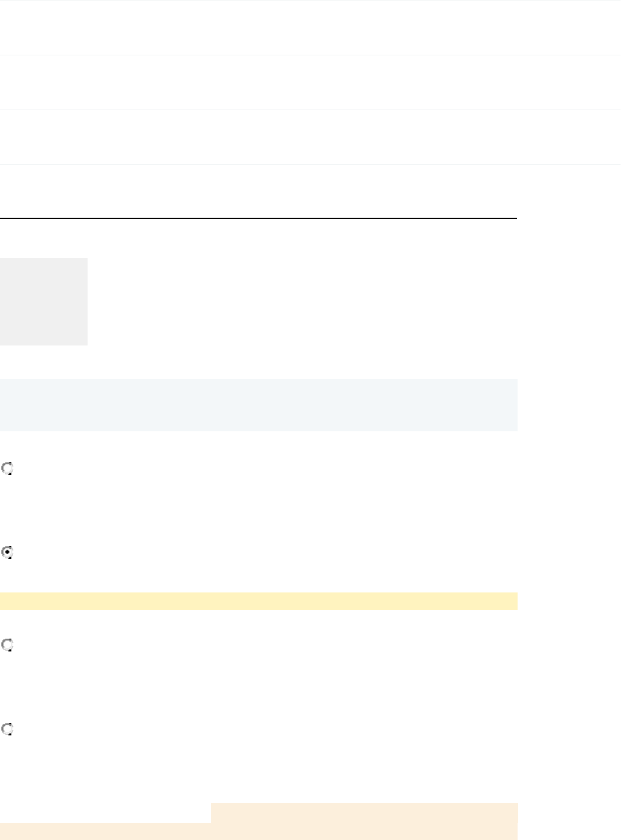The width and height of the screenshot is (621, 840).
Task: Click the gray square image placeholder
Action: pos(44,302)
